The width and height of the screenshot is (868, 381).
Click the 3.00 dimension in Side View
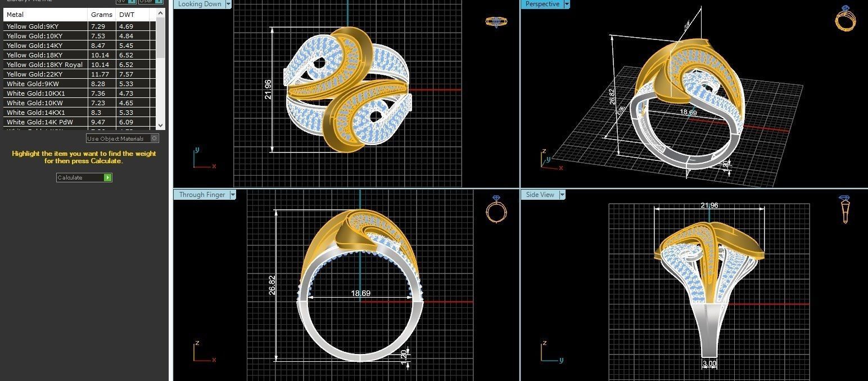tap(709, 364)
